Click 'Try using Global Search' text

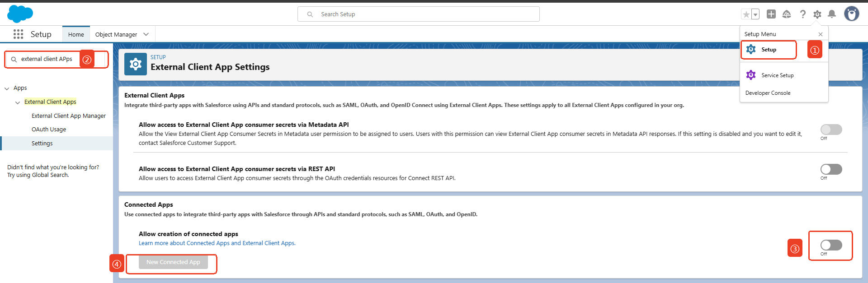[38, 175]
